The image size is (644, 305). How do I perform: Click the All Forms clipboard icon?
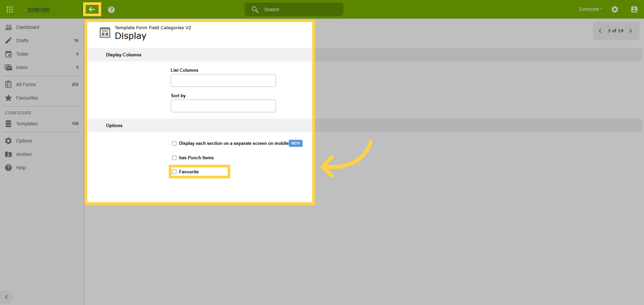point(9,84)
